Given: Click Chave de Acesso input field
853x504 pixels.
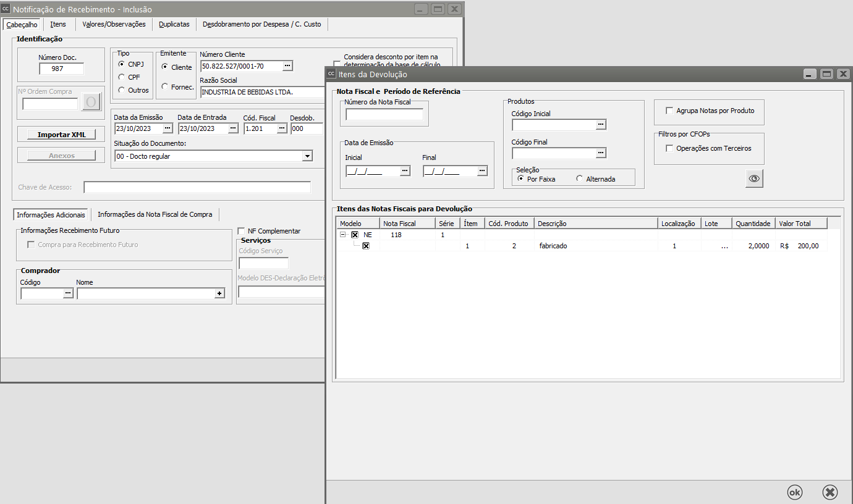Looking at the screenshot, I should (x=197, y=187).
